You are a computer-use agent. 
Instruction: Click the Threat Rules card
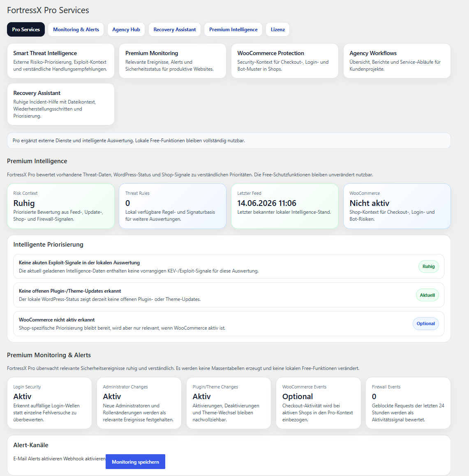tap(173, 206)
